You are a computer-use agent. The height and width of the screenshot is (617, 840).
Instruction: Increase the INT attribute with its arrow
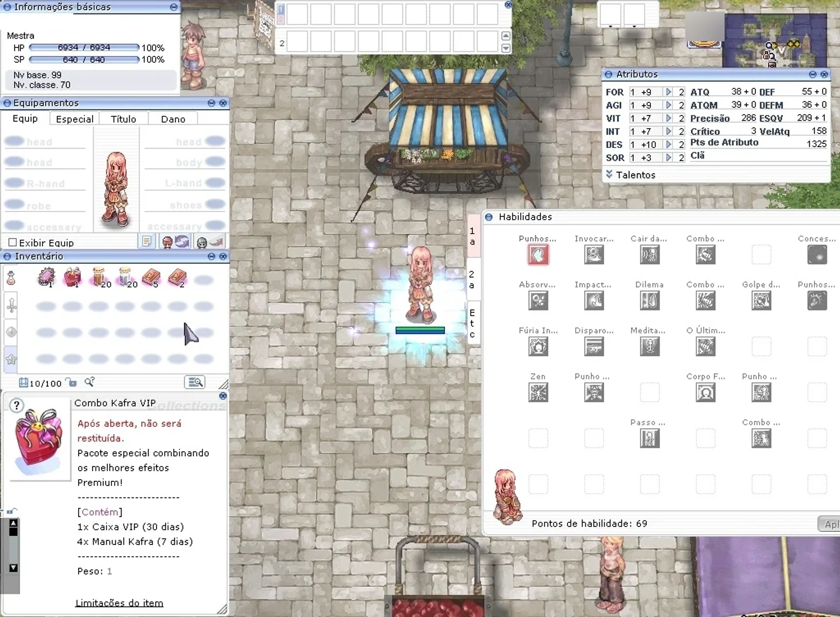668,131
